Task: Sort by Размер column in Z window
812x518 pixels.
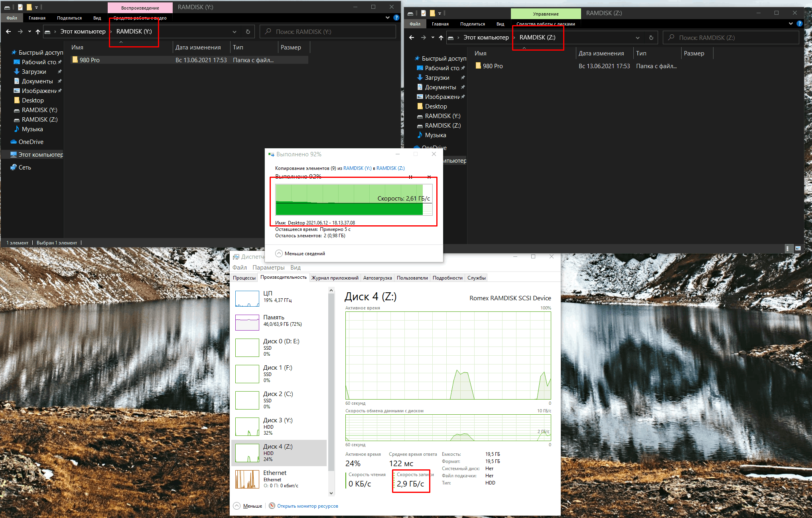Action: pyautogui.click(x=694, y=53)
